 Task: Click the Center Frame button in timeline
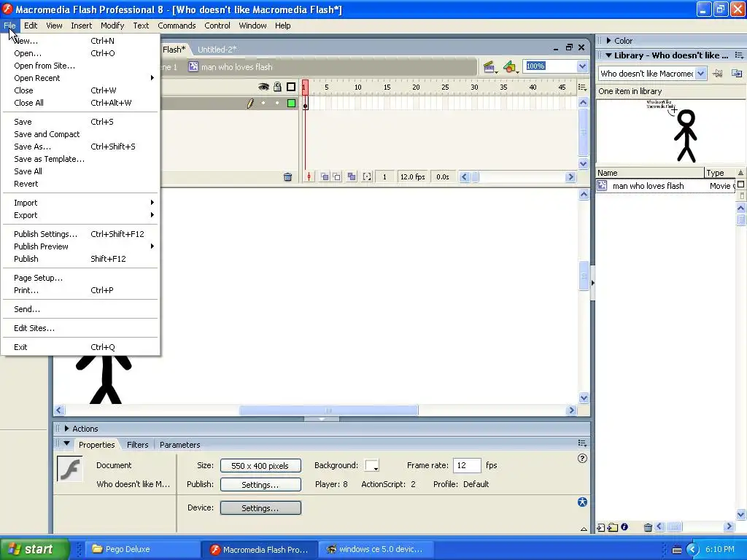click(309, 176)
